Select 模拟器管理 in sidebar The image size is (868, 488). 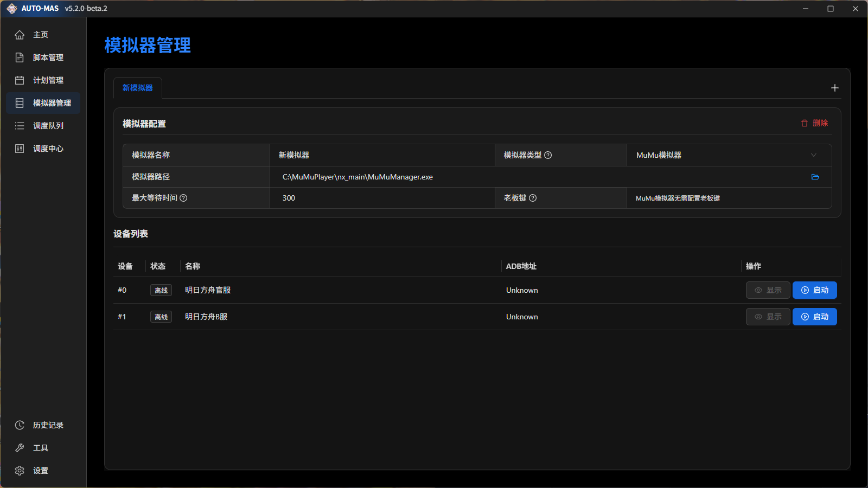[x=52, y=103]
